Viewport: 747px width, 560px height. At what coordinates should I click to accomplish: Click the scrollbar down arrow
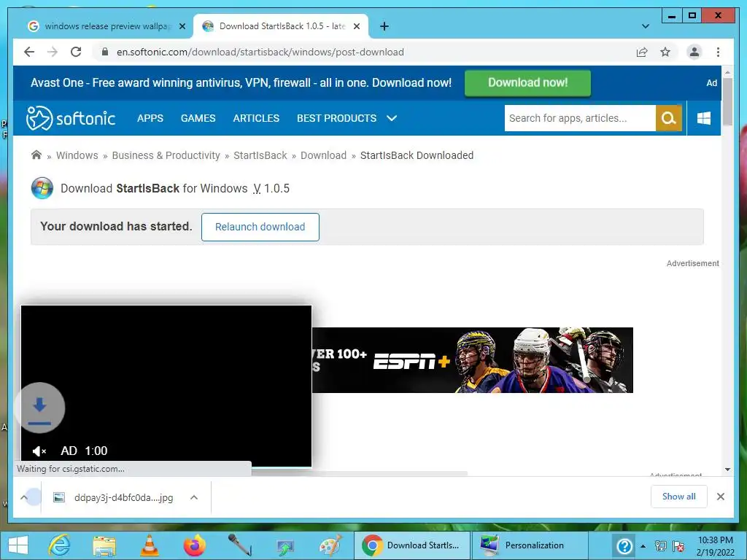tap(727, 470)
